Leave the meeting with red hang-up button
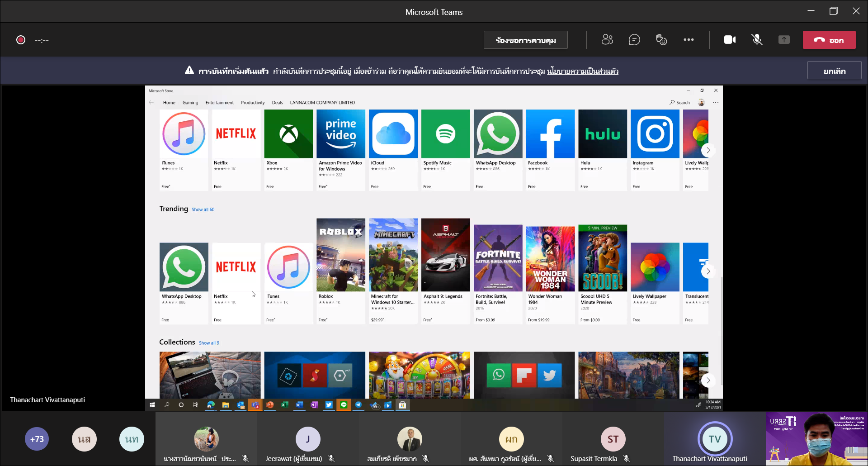Screen dimensions: 868x466 (829, 40)
